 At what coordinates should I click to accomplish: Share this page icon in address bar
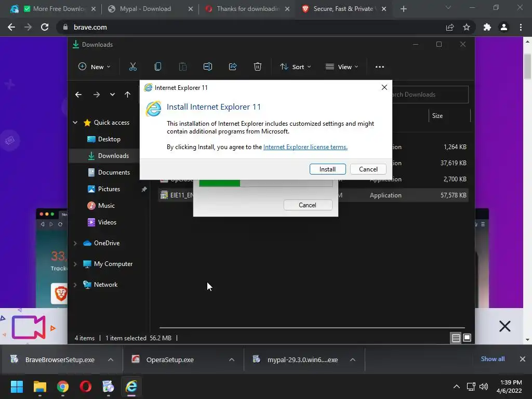click(x=450, y=27)
